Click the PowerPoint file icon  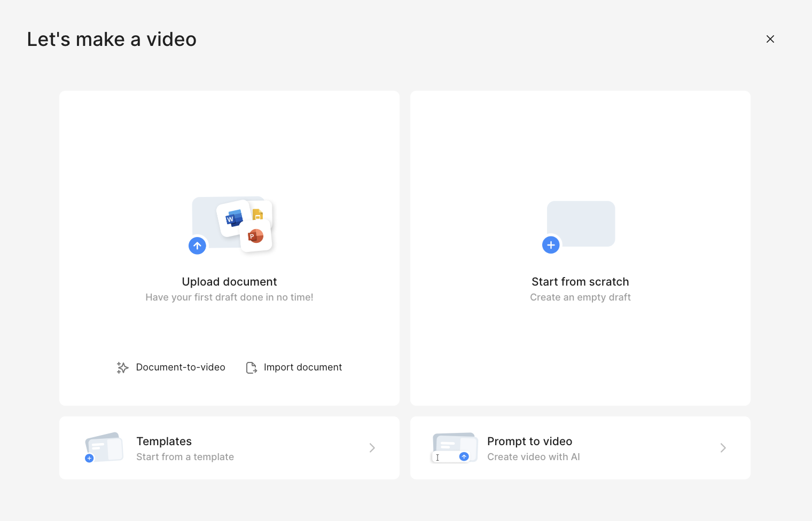pyautogui.click(x=256, y=236)
